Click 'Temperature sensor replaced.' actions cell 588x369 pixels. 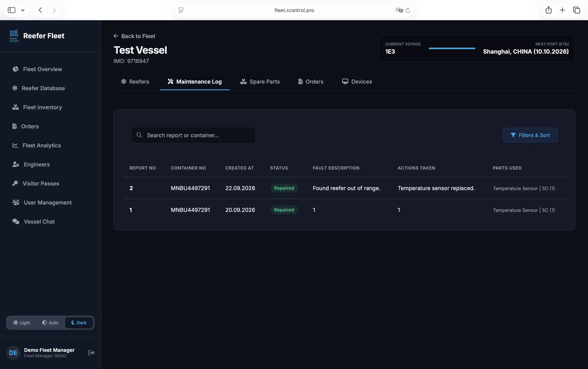[x=436, y=188]
